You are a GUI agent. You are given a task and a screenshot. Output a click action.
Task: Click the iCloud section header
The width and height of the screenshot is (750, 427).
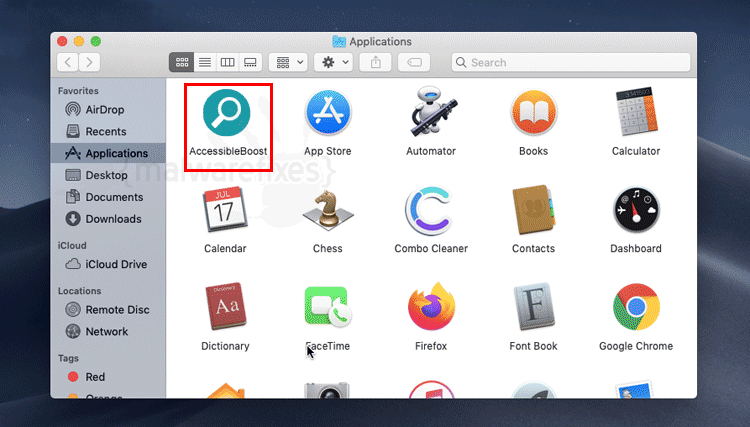pyautogui.click(x=72, y=245)
